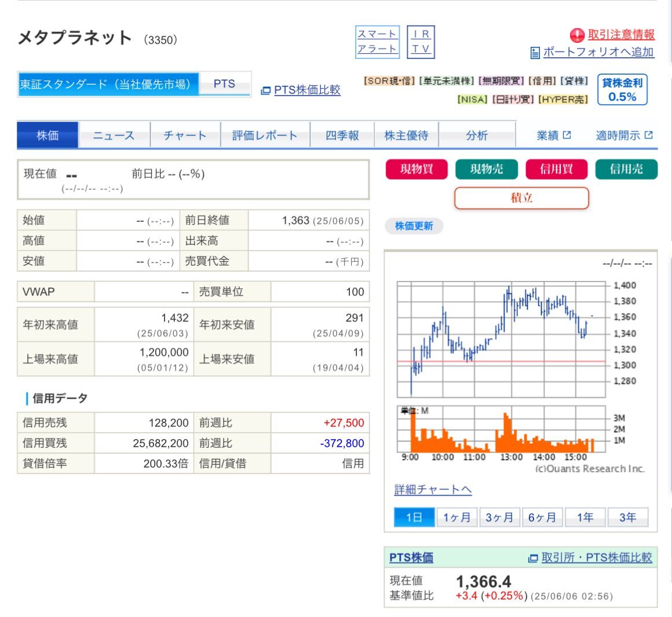672x617 pixels.
Task: Click the intraday price chart
Action: (x=501, y=339)
